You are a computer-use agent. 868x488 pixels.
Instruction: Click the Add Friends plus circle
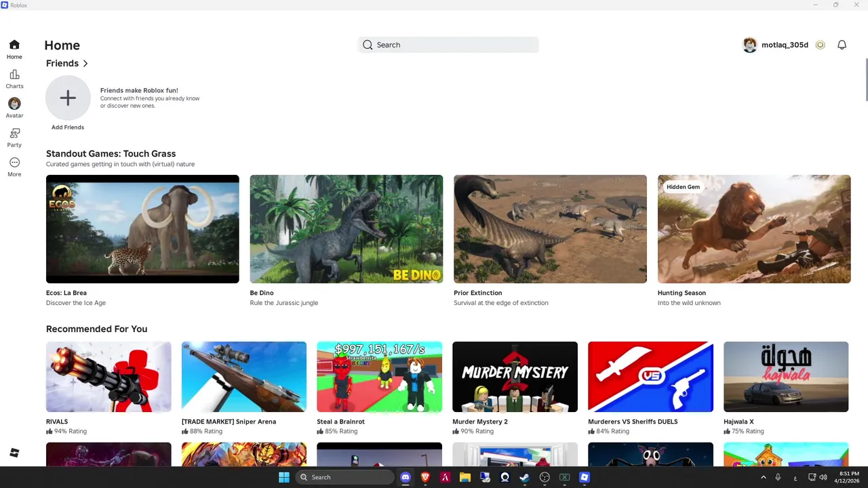[x=68, y=98]
